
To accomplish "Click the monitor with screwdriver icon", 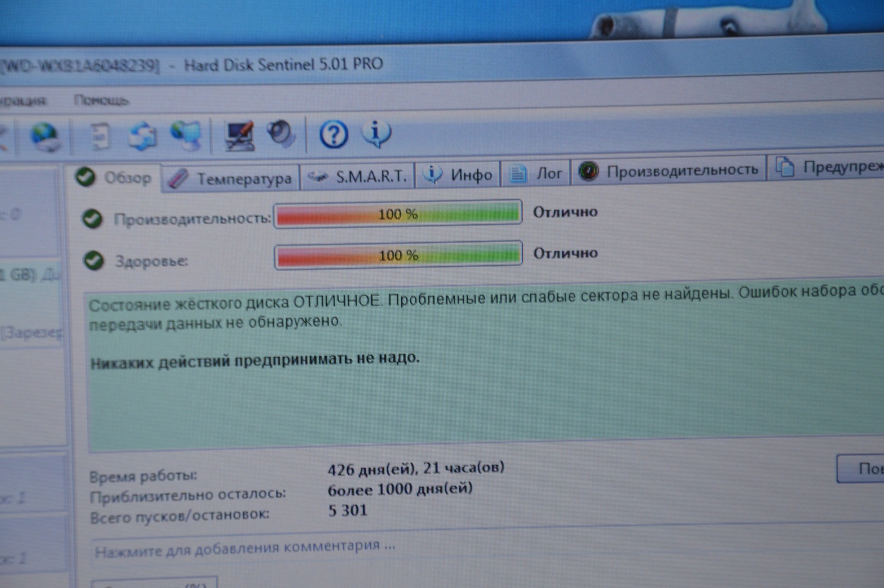I will pos(240,135).
